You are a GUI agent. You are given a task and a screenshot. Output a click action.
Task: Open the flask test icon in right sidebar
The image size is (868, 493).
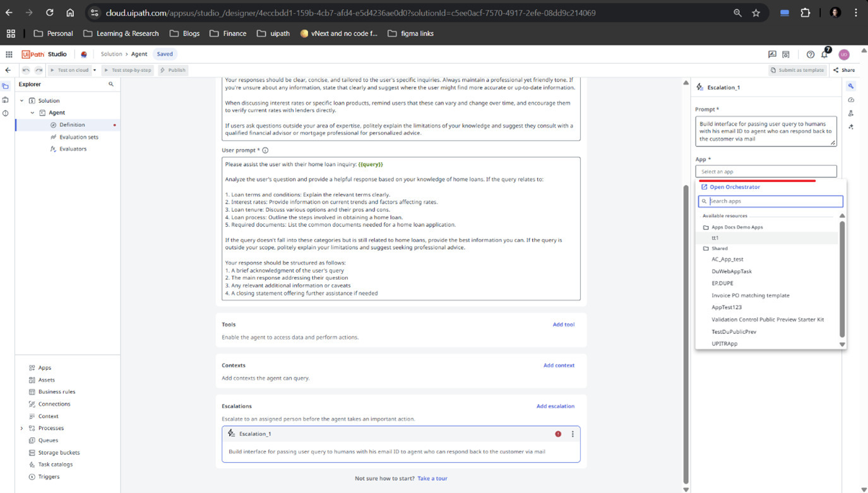[851, 114]
